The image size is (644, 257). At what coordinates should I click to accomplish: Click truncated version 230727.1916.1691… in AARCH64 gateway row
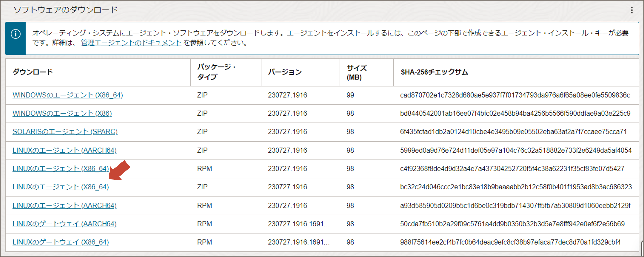click(x=298, y=224)
